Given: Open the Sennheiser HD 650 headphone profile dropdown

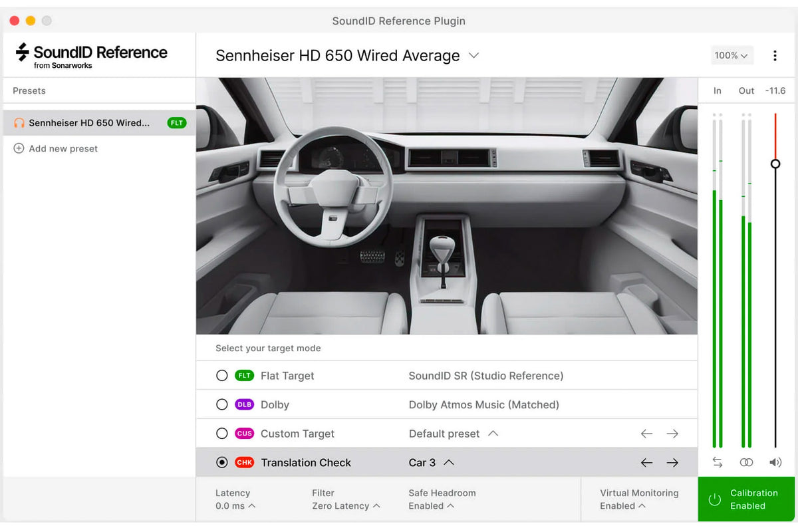Looking at the screenshot, I should tap(347, 56).
